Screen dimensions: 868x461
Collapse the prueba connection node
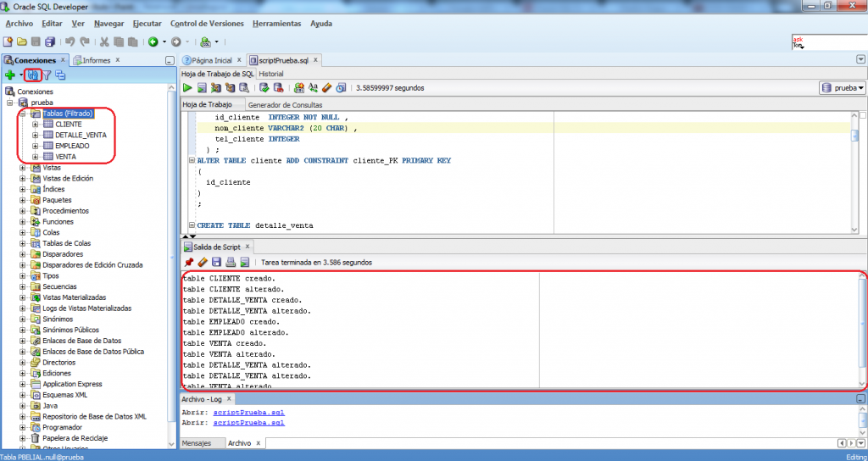pos(9,103)
